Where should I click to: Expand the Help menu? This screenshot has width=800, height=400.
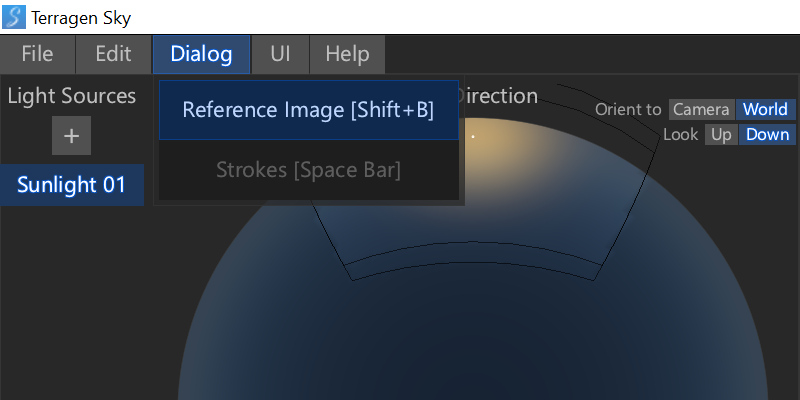pyautogui.click(x=347, y=54)
